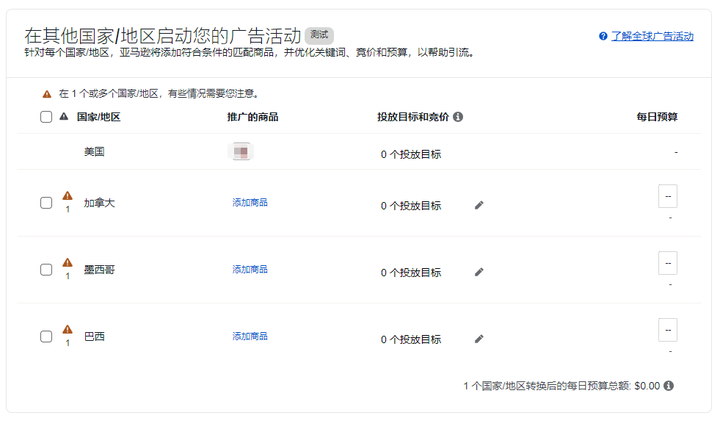Click the daily budget field for 加拿大
Screen dimensions: 720x421
coord(667,196)
